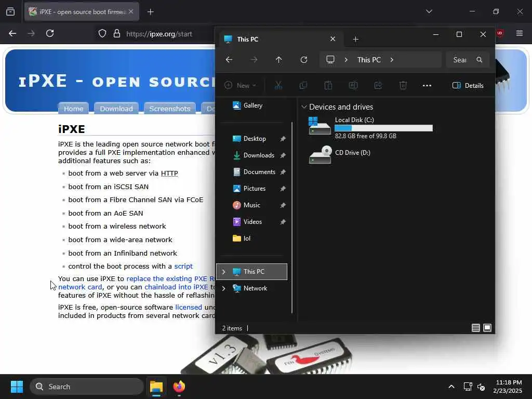Click chevron before This PC in address bar
532x399 pixels.
click(x=345, y=60)
